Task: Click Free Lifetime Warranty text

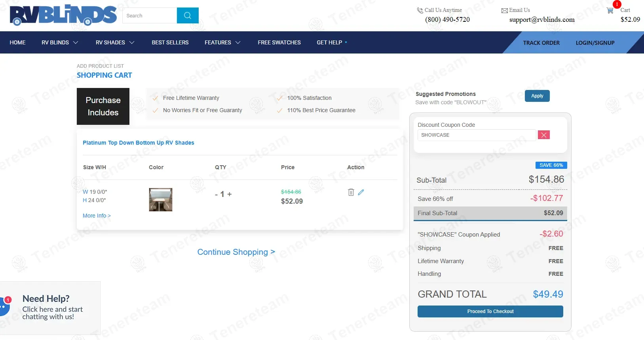Action: pyautogui.click(x=191, y=98)
